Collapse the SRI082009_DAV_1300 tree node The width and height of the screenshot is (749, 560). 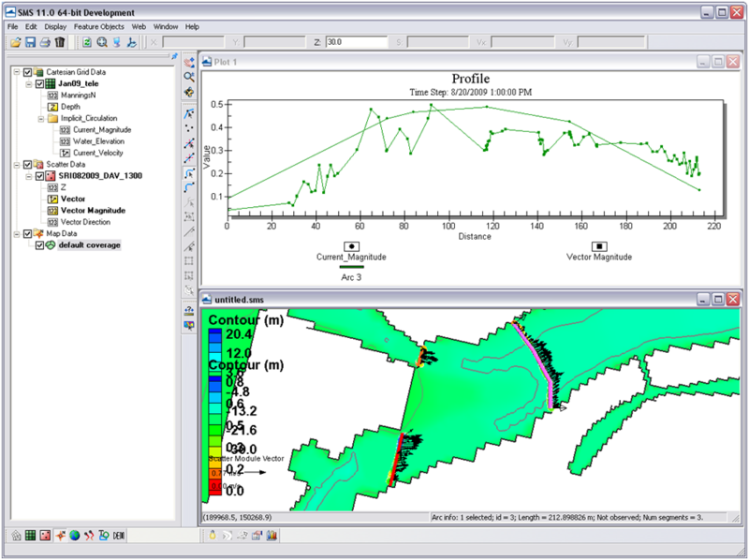point(29,176)
